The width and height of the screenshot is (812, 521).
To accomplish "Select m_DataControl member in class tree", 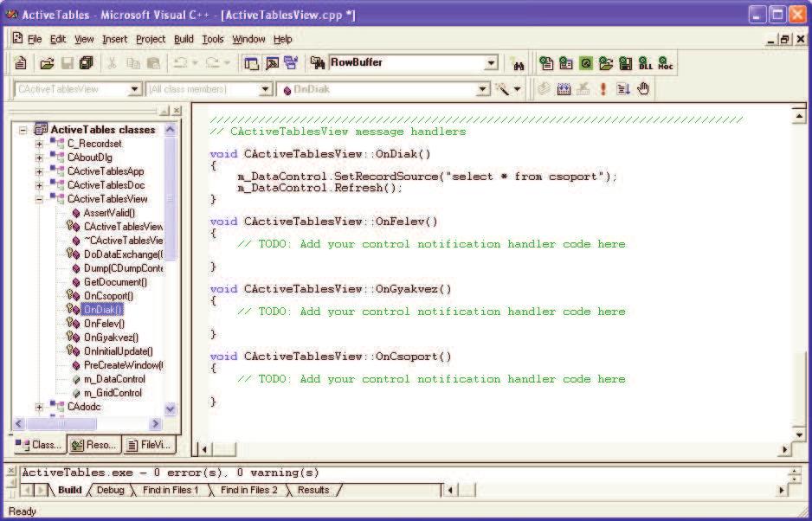I will click(x=114, y=379).
